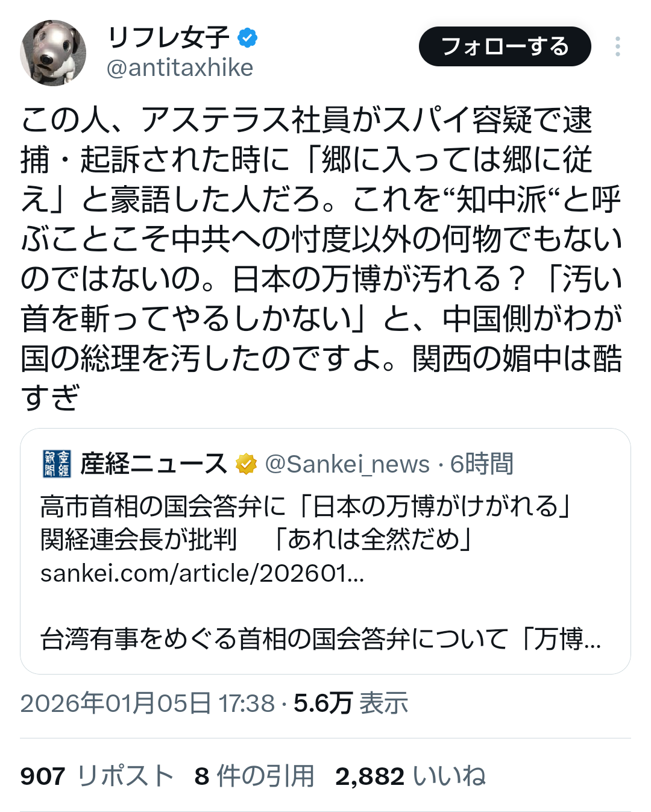Tap the フォローする follow button

pyautogui.click(x=505, y=46)
